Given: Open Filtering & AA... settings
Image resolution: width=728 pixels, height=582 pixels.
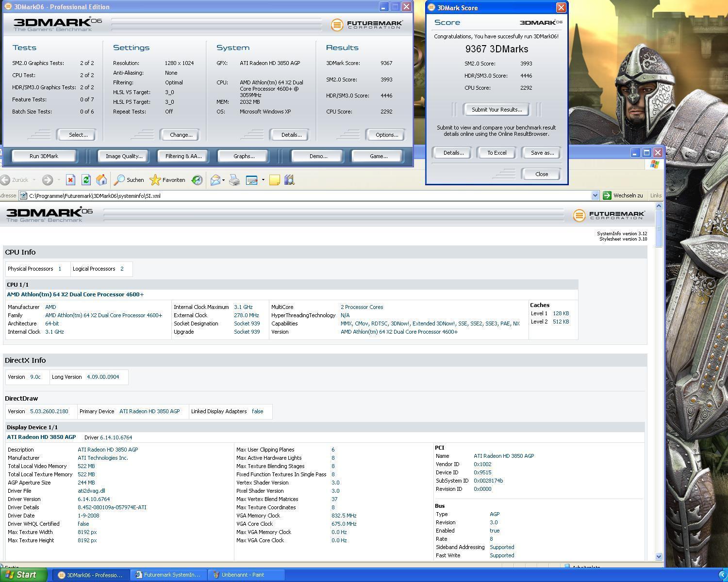Looking at the screenshot, I should tap(183, 156).
